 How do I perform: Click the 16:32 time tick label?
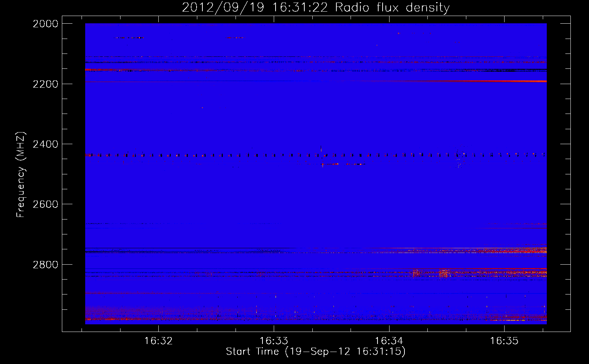coord(158,341)
